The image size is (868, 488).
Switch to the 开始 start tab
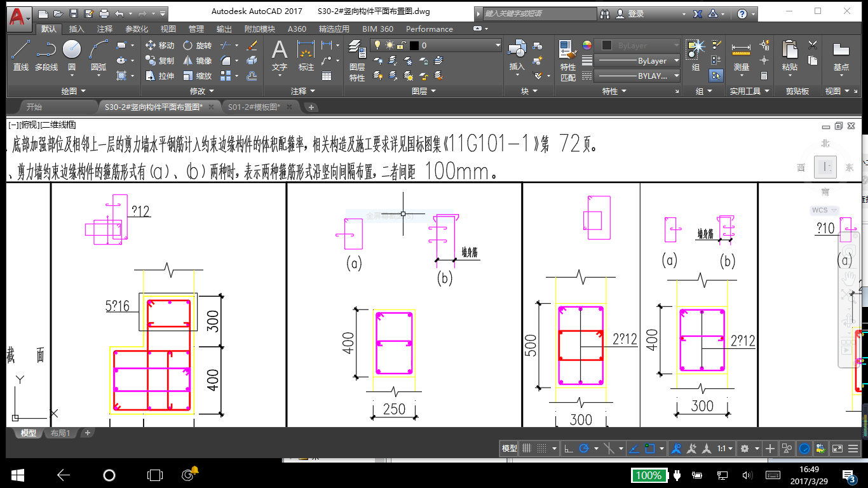35,107
